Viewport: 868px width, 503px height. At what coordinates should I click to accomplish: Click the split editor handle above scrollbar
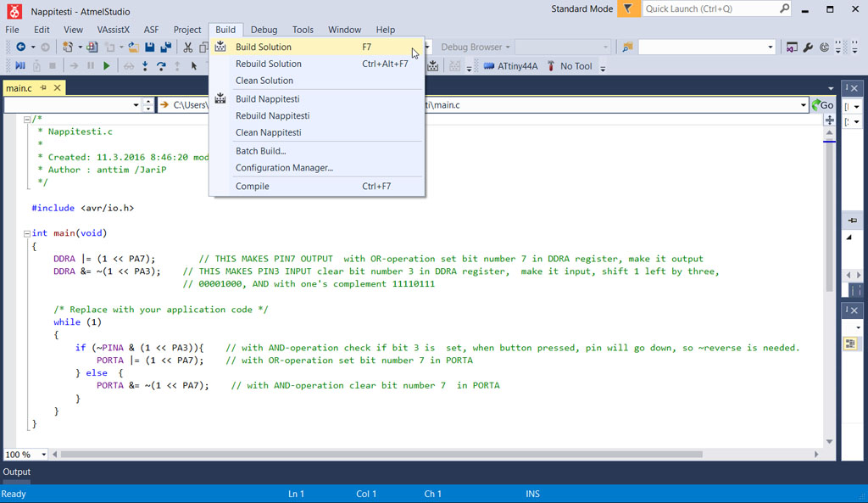[829, 120]
